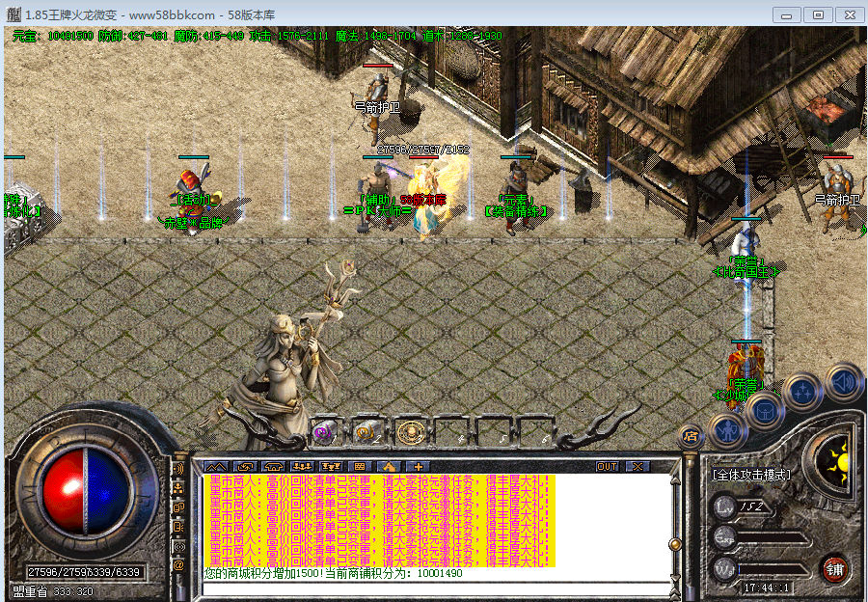
Task: Minimize the game window
Action: pyautogui.click(x=786, y=14)
